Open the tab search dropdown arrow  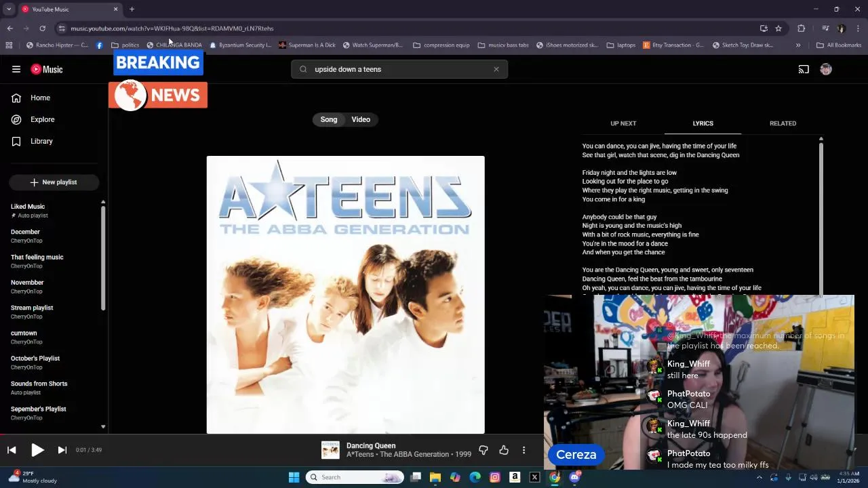click(9, 9)
